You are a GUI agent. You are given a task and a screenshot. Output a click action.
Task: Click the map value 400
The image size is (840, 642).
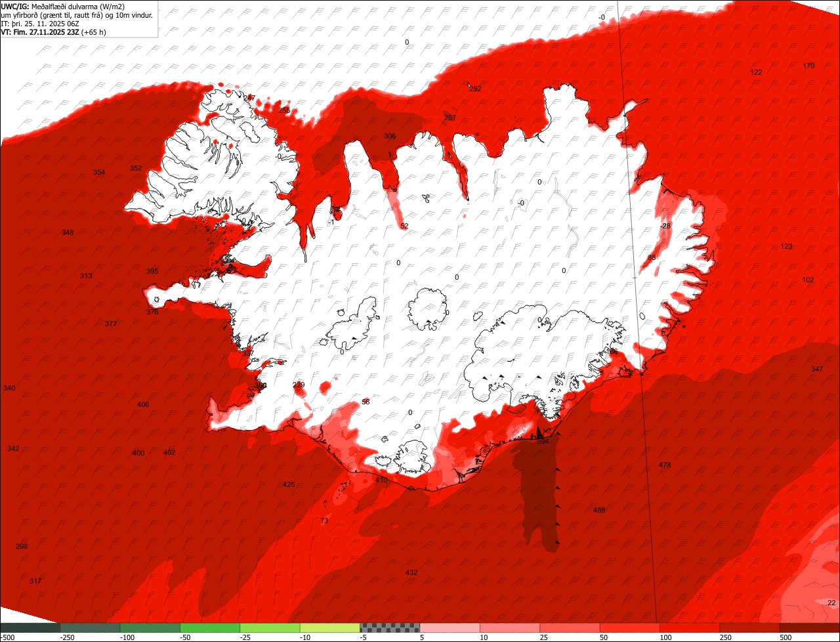pos(138,453)
